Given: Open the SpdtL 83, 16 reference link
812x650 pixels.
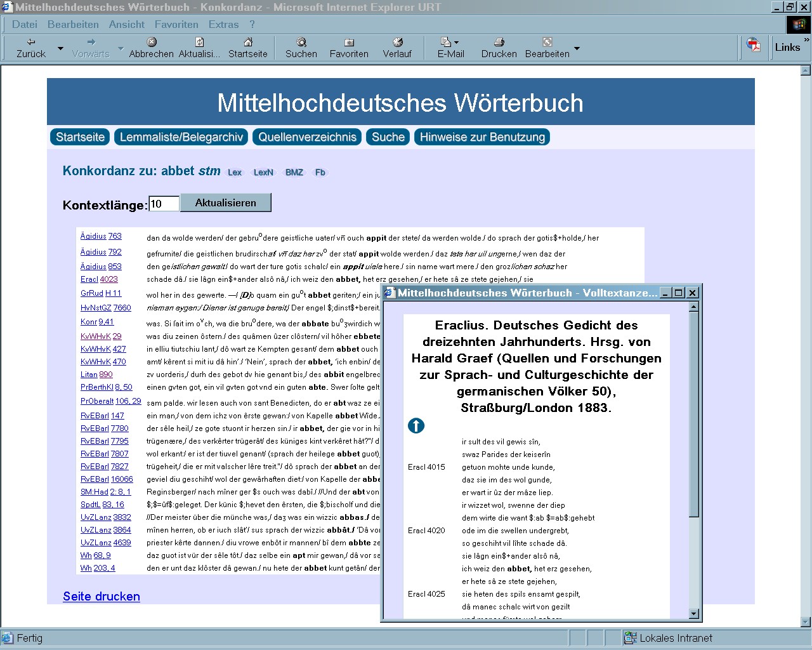Looking at the screenshot, I should (102, 505).
